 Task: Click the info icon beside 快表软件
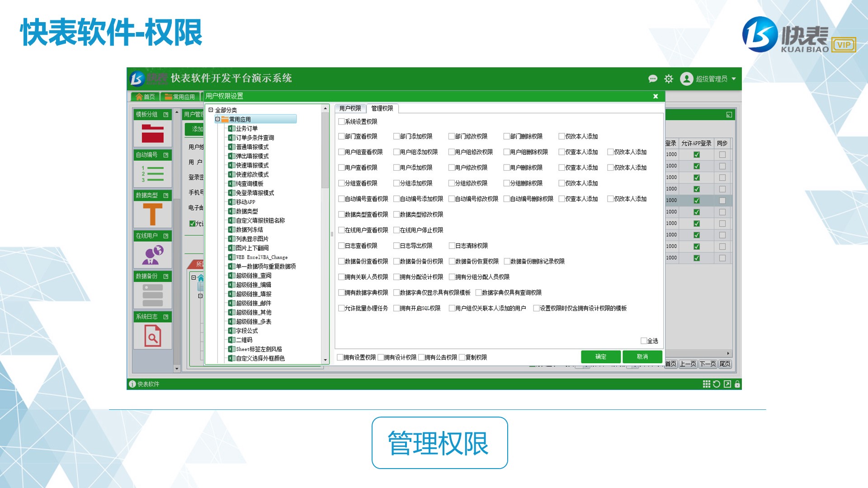tap(132, 384)
